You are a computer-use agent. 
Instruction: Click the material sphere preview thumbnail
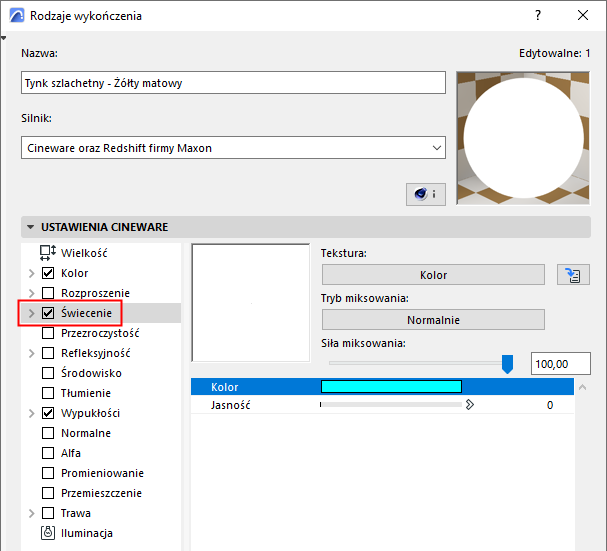click(523, 138)
